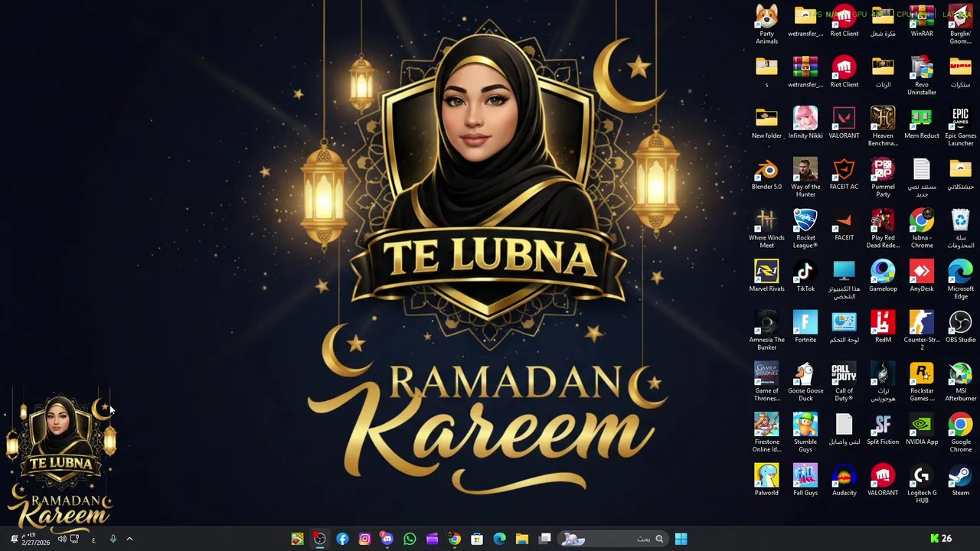Launch RedM from the desktop
980x551 pixels.
tap(883, 328)
